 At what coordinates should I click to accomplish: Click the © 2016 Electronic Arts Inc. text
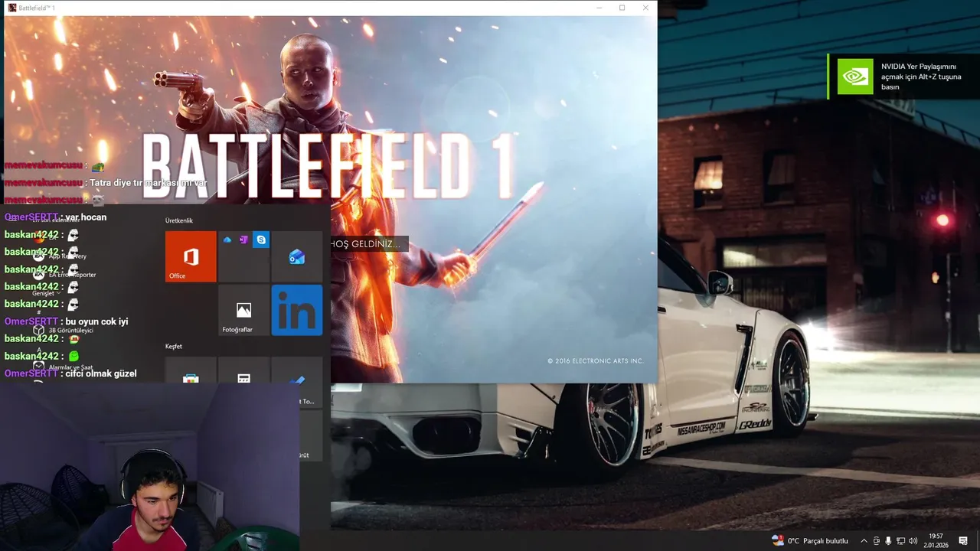(596, 360)
